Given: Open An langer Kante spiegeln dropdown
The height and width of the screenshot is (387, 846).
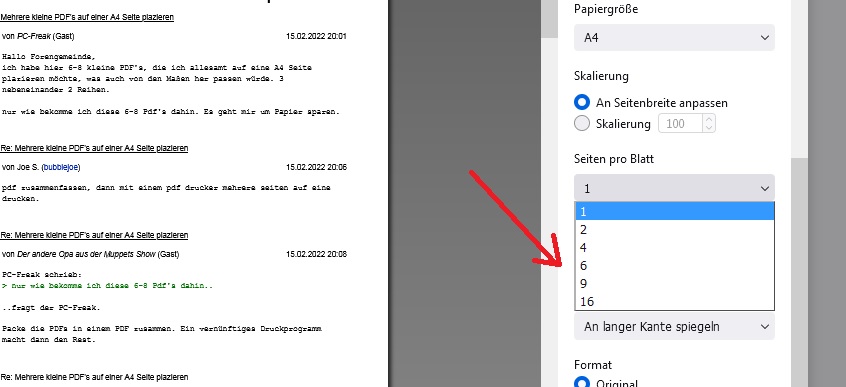Looking at the screenshot, I should [x=674, y=327].
